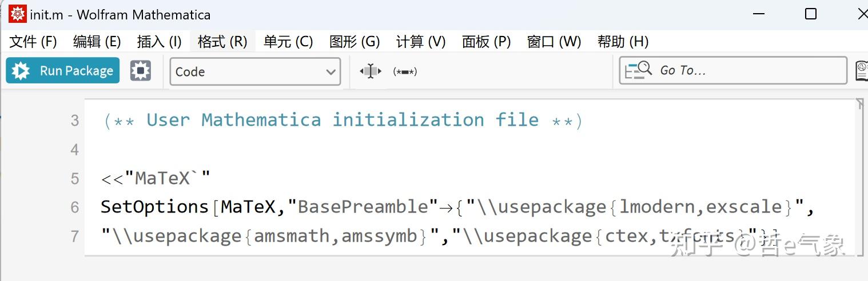
Task: Click the SetOptions code on line 6
Action: tap(155, 207)
